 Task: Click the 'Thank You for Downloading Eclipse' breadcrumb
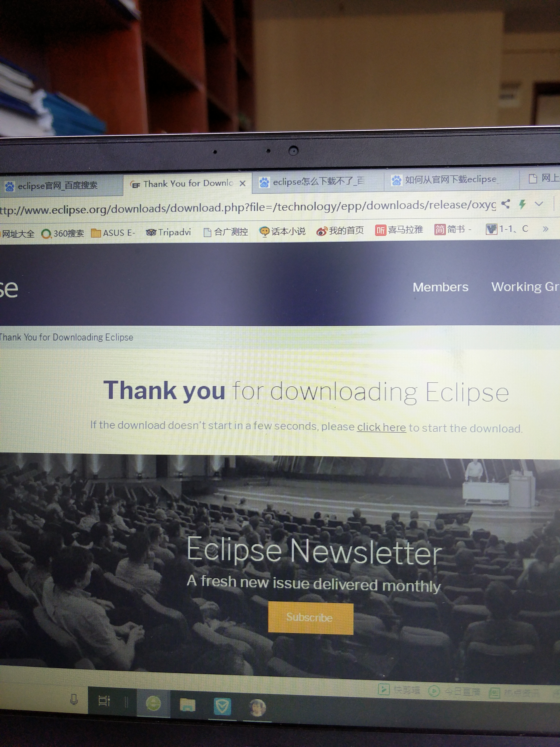66,337
